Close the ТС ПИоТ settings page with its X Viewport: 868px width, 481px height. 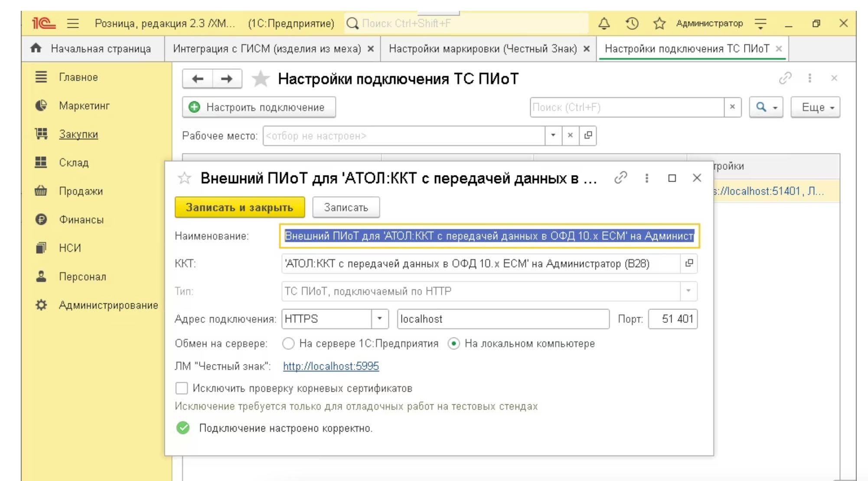click(x=834, y=78)
